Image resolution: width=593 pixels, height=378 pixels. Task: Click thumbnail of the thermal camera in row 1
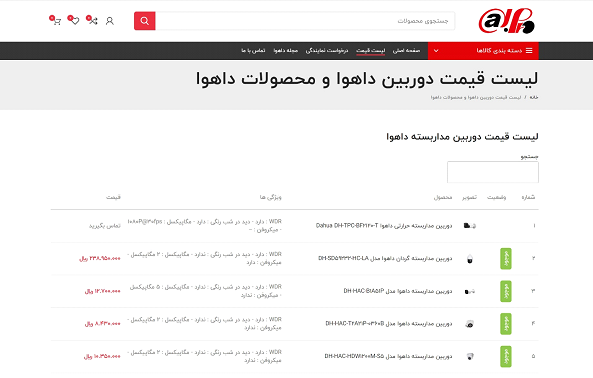click(x=470, y=226)
